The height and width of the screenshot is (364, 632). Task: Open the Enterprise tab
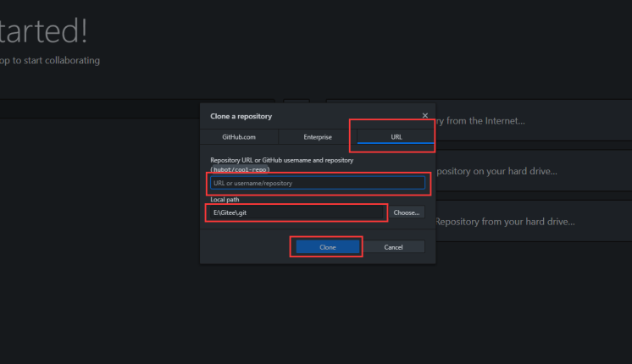(318, 136)
